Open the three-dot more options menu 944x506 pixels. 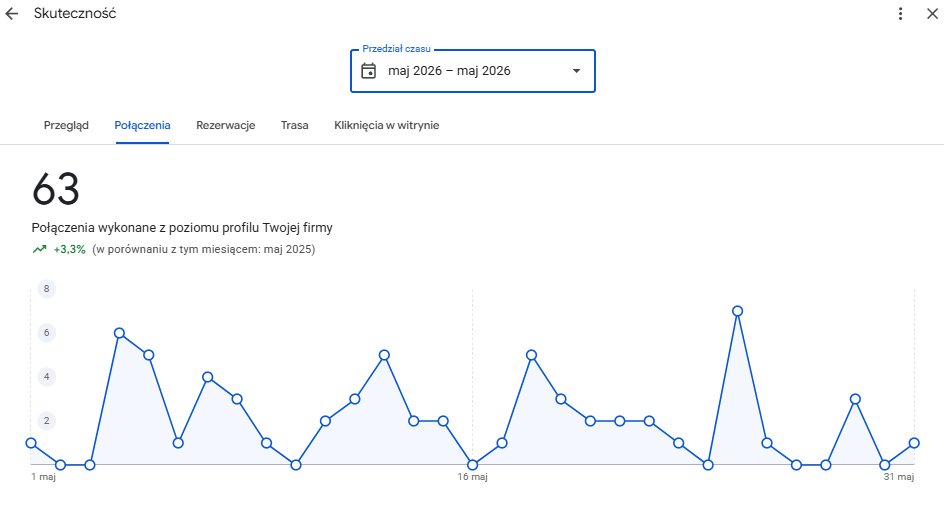pos(900,14)
